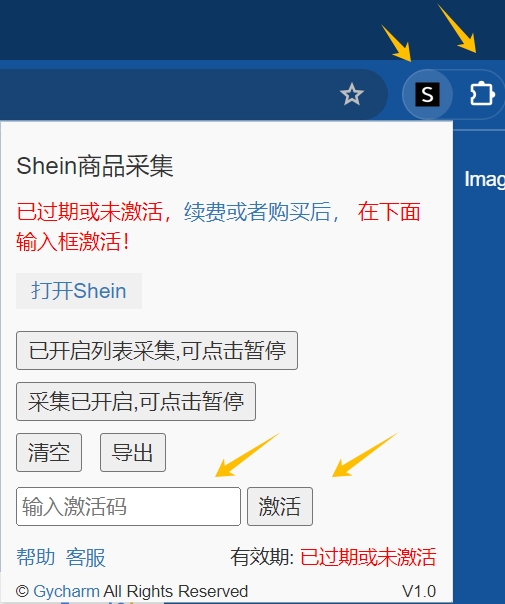The height and width of the screenshot is (604, 505).
Task: Click the partially visible Imag text
Action: (x=485, y=180)
